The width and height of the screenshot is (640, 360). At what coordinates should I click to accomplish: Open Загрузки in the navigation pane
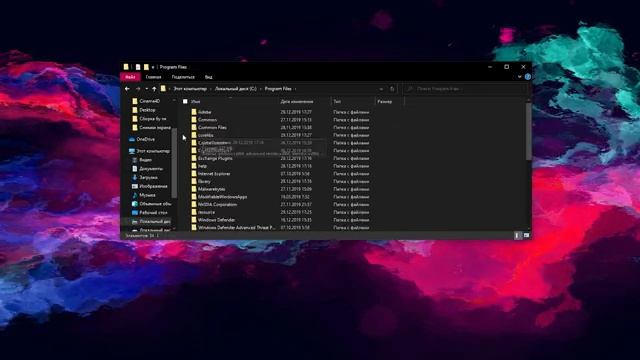pyautogui.click(x=149, y=178)
